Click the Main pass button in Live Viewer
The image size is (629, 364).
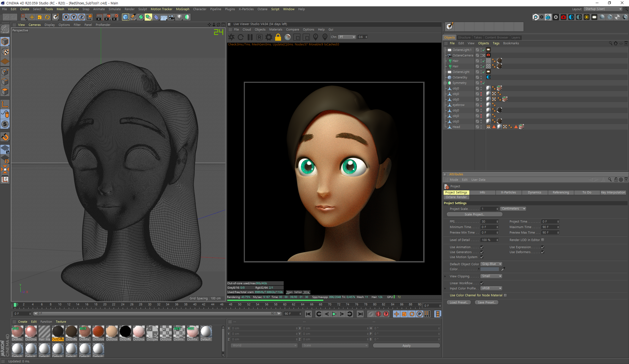pos(289,292)
